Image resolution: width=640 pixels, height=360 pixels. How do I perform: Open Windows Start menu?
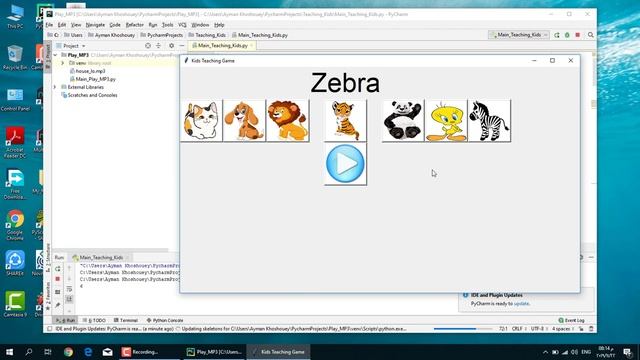click(x=9, y=352)
